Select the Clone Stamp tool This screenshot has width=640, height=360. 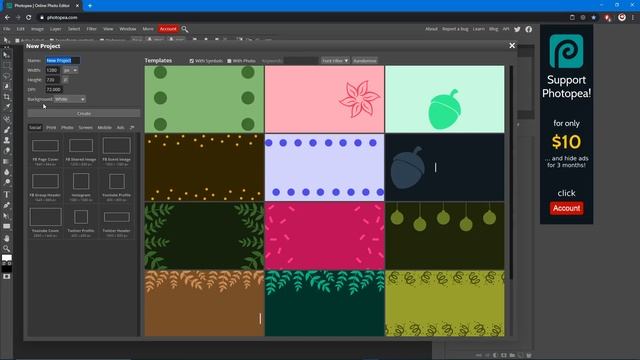[7, 140]
